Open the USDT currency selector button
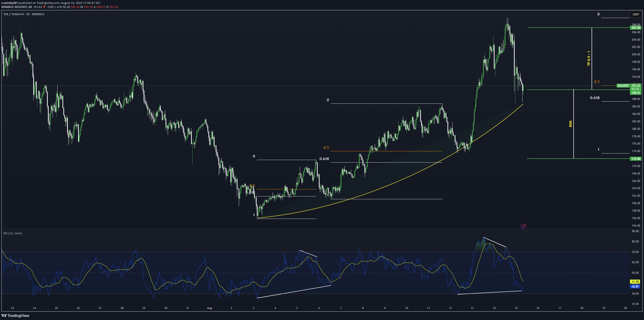The width and height of the screenshot is (644, 320). [636, 14]
